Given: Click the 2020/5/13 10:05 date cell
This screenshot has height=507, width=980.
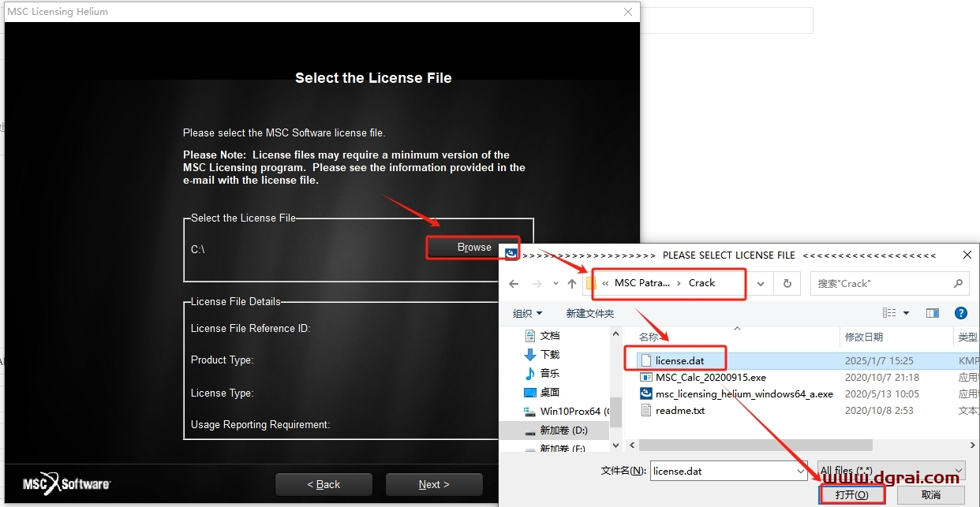Looking at the screenshot, I should 881,394.
